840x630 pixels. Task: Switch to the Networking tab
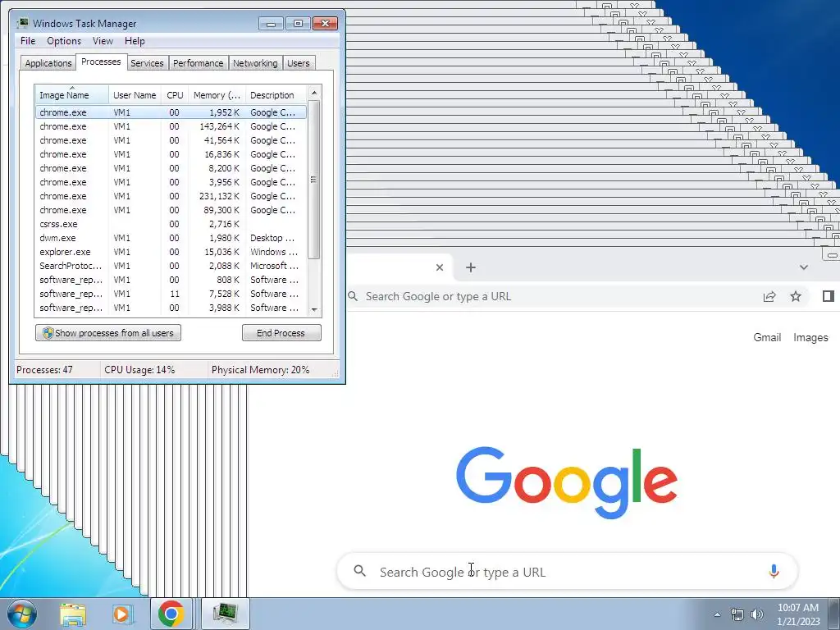click(x=255, y=62)
